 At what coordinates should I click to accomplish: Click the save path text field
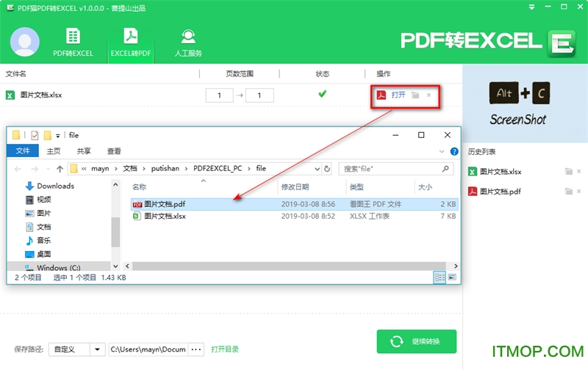tap(148, 349)
